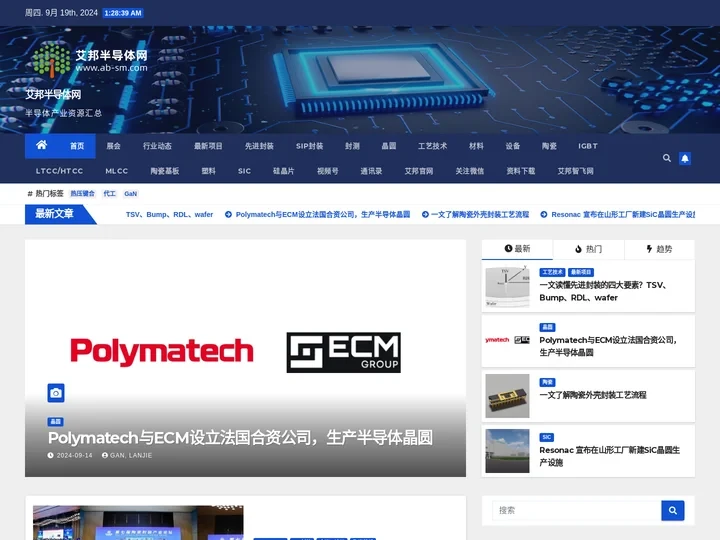Open ticker link about Resonac 山形工厂

coord(623,214)
